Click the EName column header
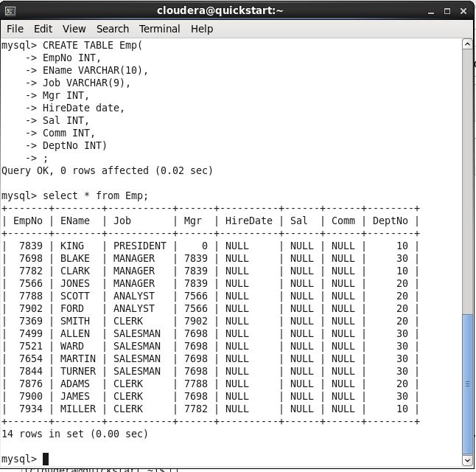Image resolution: width=476 pixels, height=472 pixels. (74, 221)
